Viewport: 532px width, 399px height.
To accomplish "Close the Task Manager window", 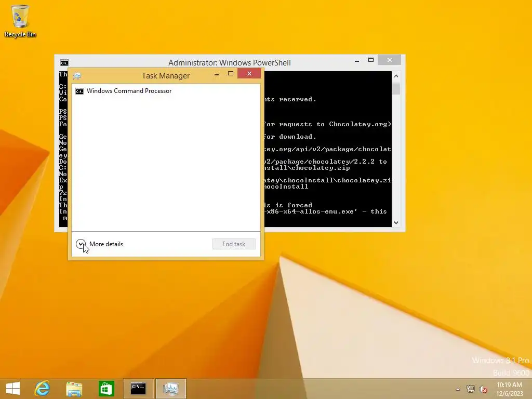I will [249, 74].
